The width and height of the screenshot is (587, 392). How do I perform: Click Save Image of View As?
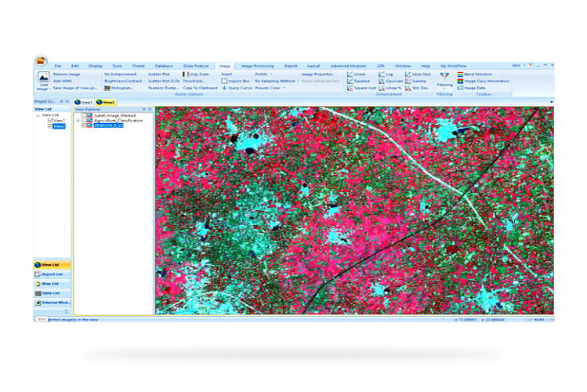coord(75,88)
